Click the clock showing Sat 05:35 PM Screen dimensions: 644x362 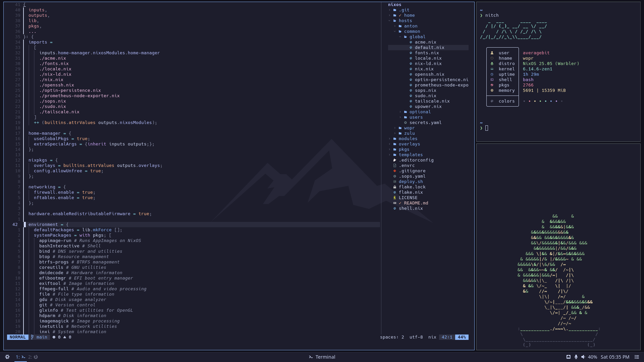point(614,357)
